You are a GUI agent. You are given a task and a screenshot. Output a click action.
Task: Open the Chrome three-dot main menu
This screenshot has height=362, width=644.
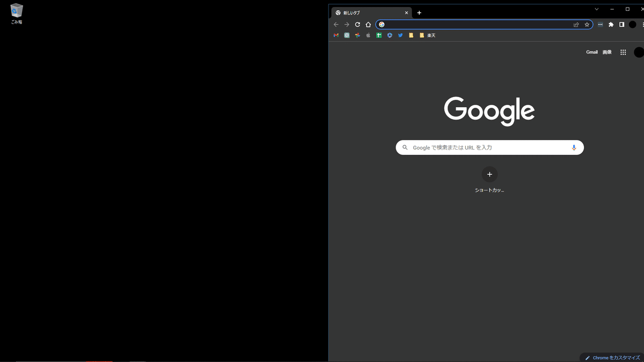[642, 25]
